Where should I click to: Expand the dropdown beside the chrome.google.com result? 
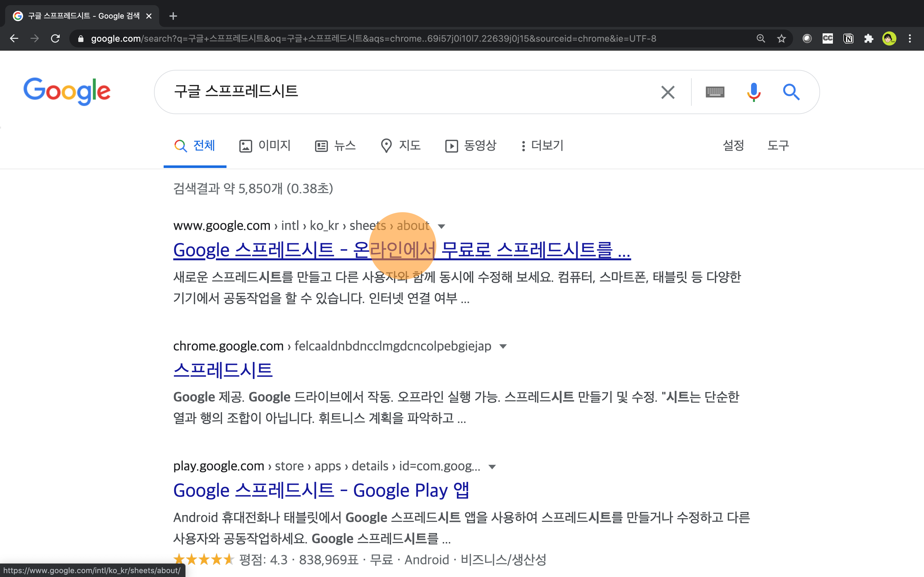coord(503,347)
